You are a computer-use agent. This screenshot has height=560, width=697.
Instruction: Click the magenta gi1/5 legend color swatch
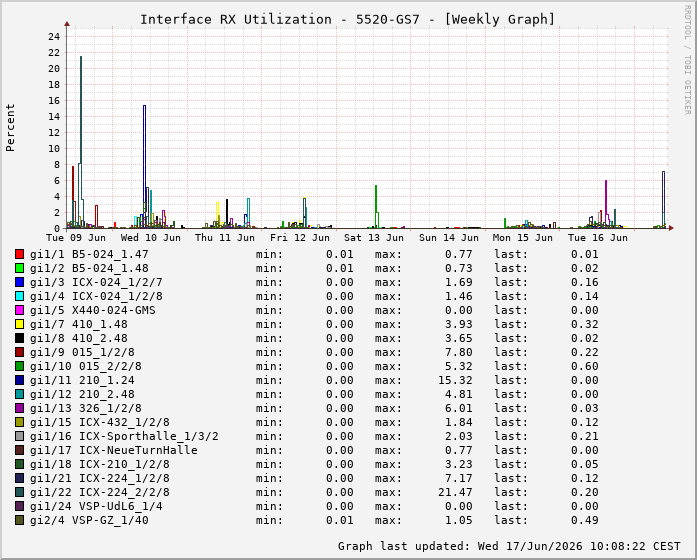pyautogui.click(x=19, y=310)
